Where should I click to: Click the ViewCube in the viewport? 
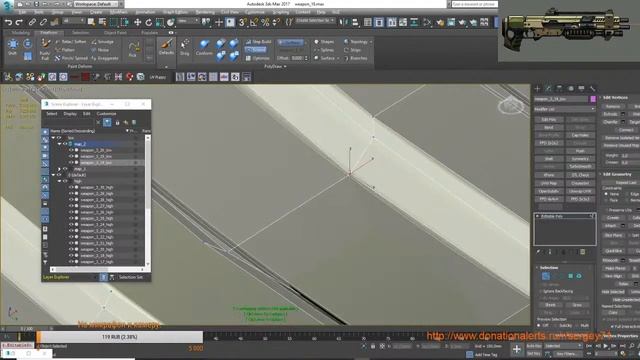pyautogui.click(x=511, y=107)
